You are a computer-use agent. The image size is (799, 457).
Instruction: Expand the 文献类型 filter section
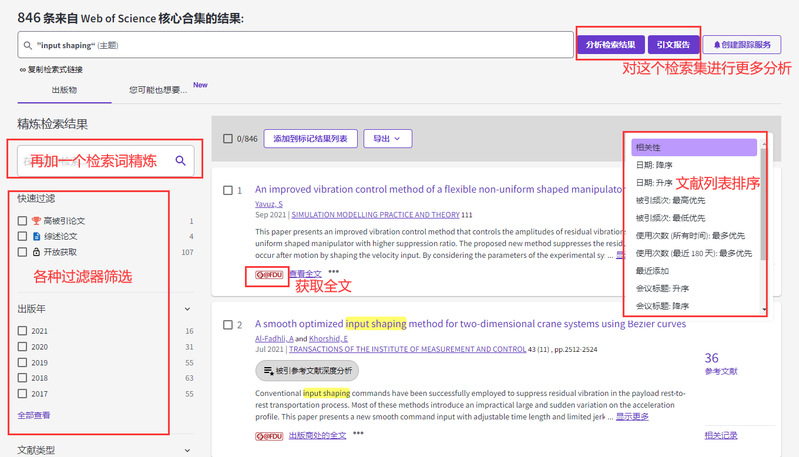[187, 452]
